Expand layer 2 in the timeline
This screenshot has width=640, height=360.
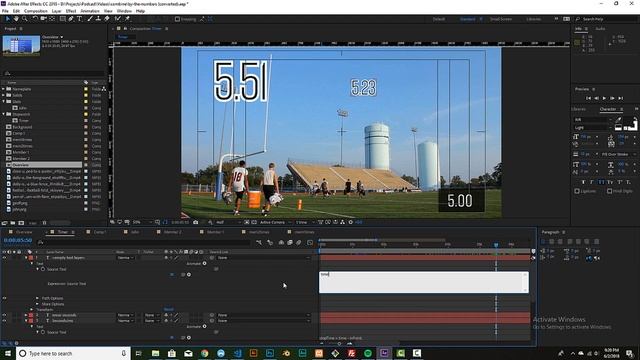[26, 315]
